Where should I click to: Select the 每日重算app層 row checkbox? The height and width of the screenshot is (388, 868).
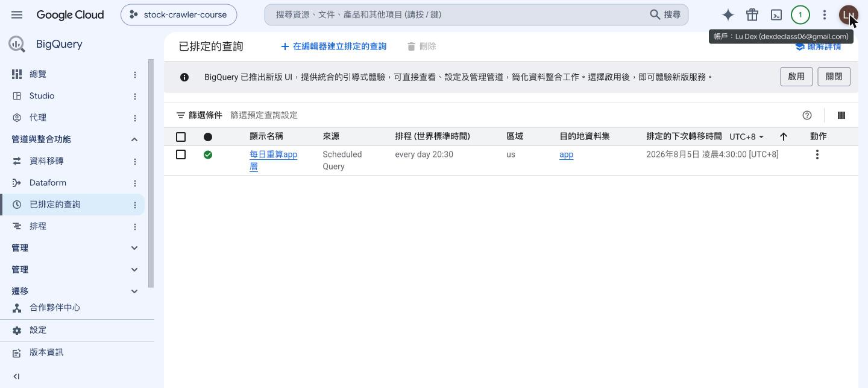tap(181, 154)
